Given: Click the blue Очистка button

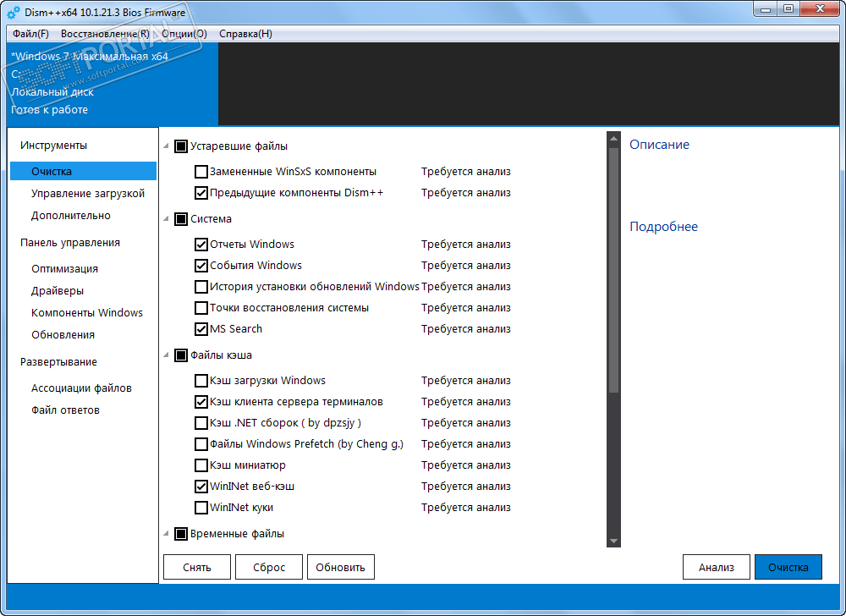Looking at the screenshot, I should pyautogui.click(x=788, y=567).
